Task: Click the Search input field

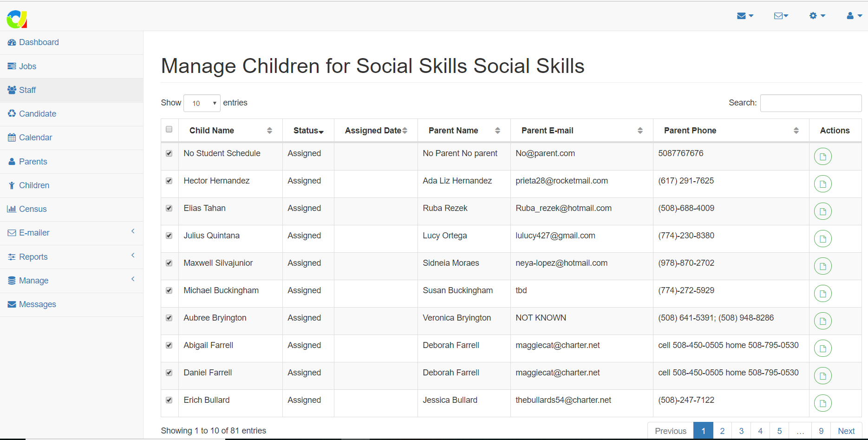Action: pyautogui.click(x=810, y=103)
